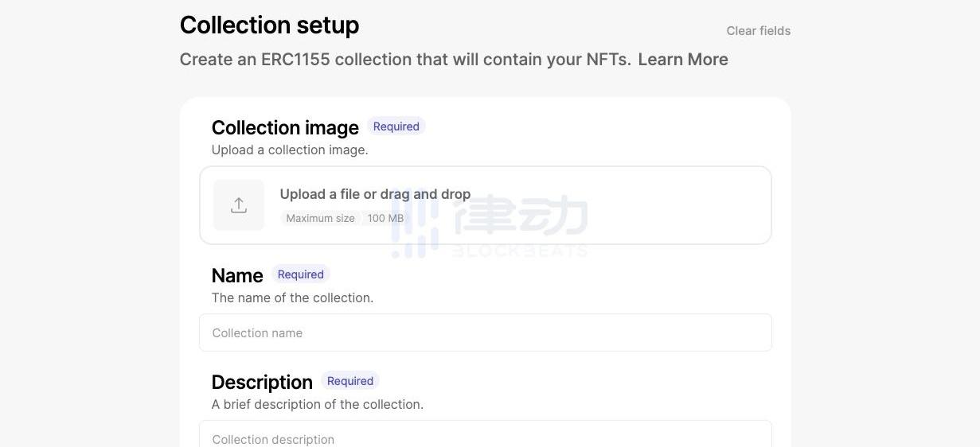Click the Collection image section heading
The width and height of the screenshot is (980, 447).
click(285, 128)
